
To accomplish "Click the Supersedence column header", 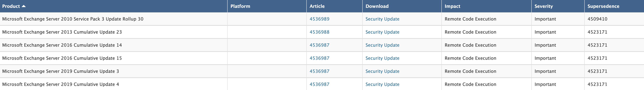I will (x=603, y=6).
